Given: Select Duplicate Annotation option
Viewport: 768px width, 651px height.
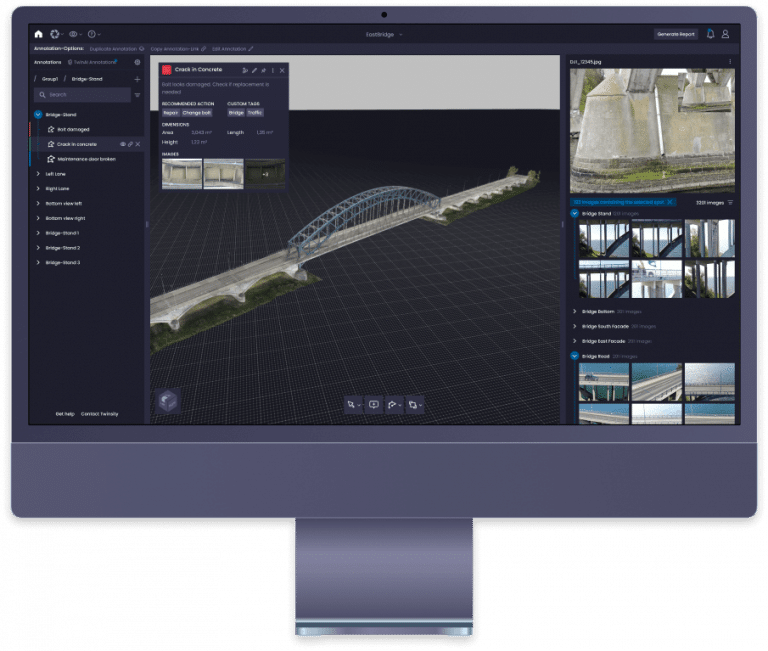Looking at the screenshot, I should (x=115, y=48).
